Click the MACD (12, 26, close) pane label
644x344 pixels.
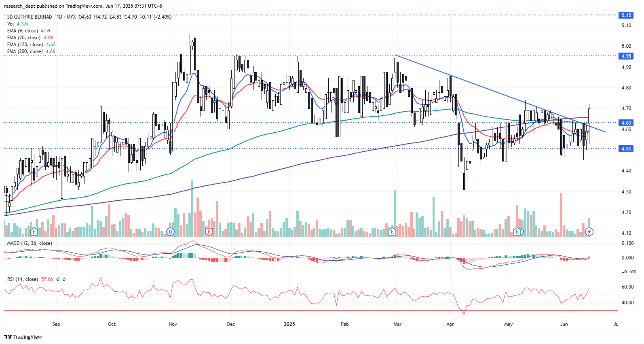tap(30, 243)
